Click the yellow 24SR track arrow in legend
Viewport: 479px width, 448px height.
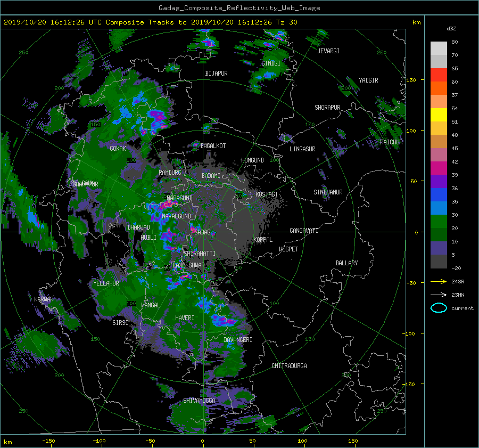click(439, 281)
